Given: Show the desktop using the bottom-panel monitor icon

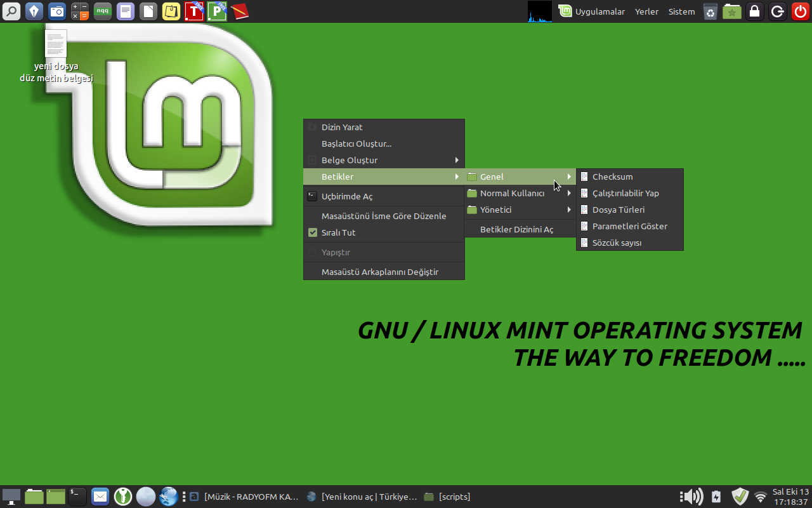Looking at the screenshot, I should (x=11, y=497).
